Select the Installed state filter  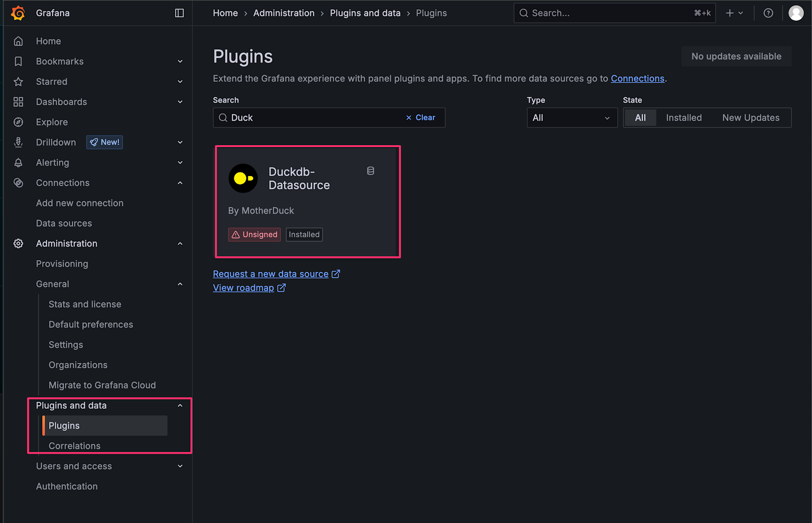(684, 118)
